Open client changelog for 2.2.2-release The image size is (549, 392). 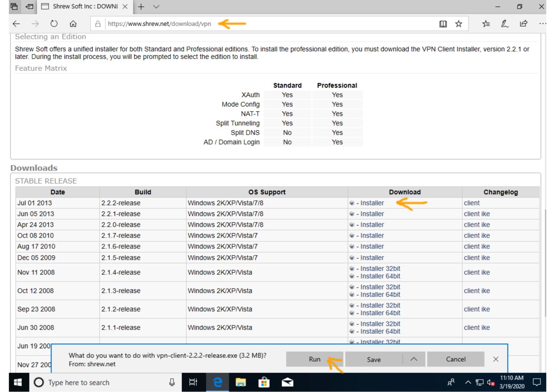[472, 203]
